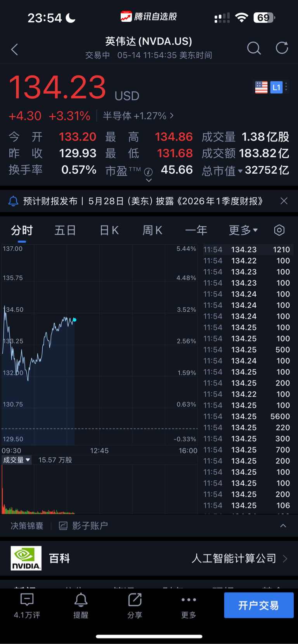Image resolution: width=298 pixels, height=644 pixels.
Task: Refresh the quote with reload icon
Action: pos(282,48)
